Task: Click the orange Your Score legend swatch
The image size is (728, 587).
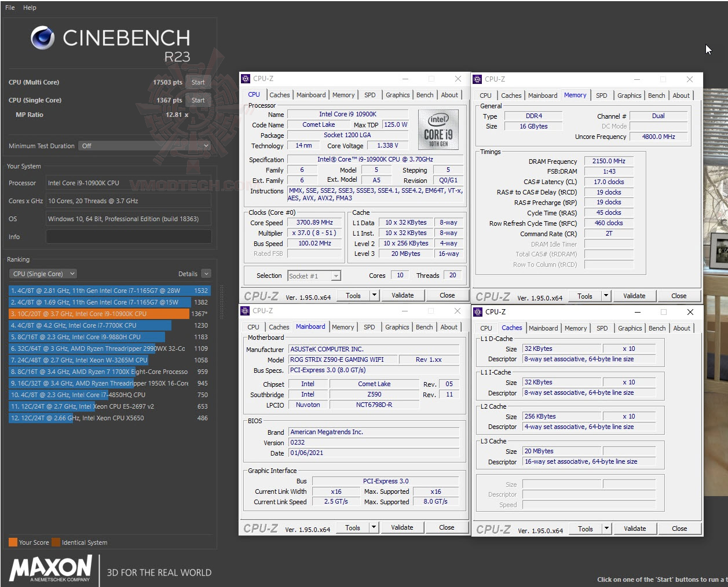Action: pos(13,542)
